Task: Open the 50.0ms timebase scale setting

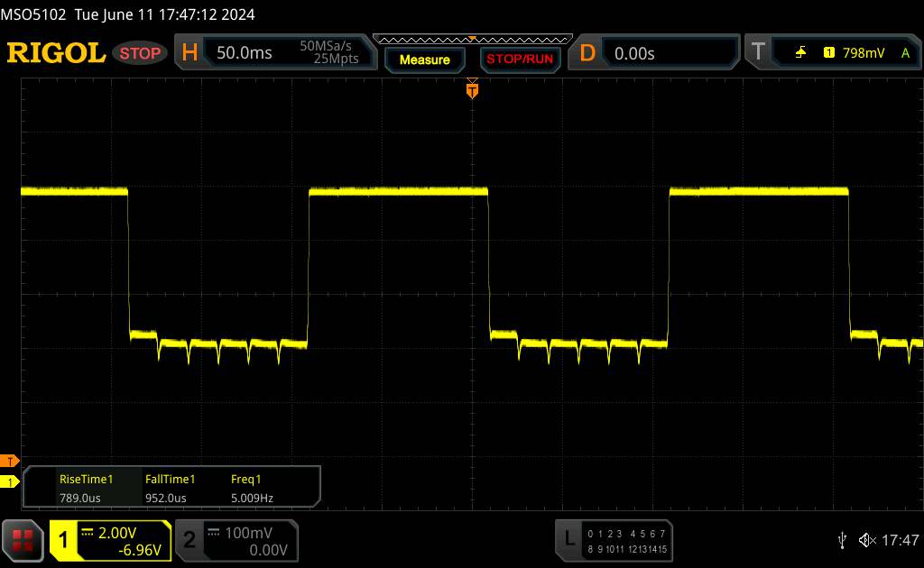Action: [x=245, y=53]
